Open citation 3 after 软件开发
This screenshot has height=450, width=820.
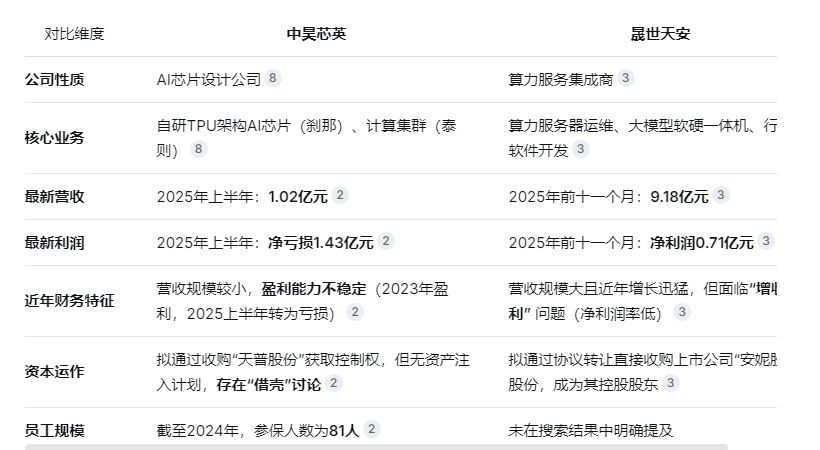[x=580, y=150]
